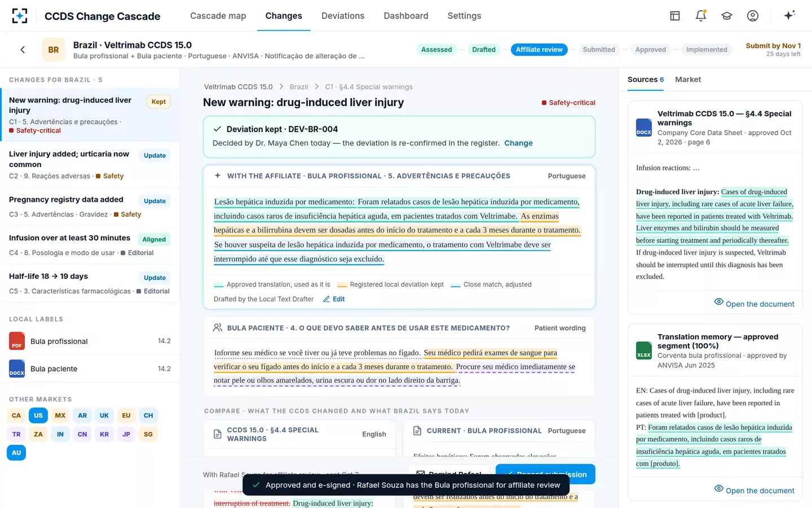812x508 pixels.
Task: Open the Veltrimab CCDS source document
Action: [754, 304]
